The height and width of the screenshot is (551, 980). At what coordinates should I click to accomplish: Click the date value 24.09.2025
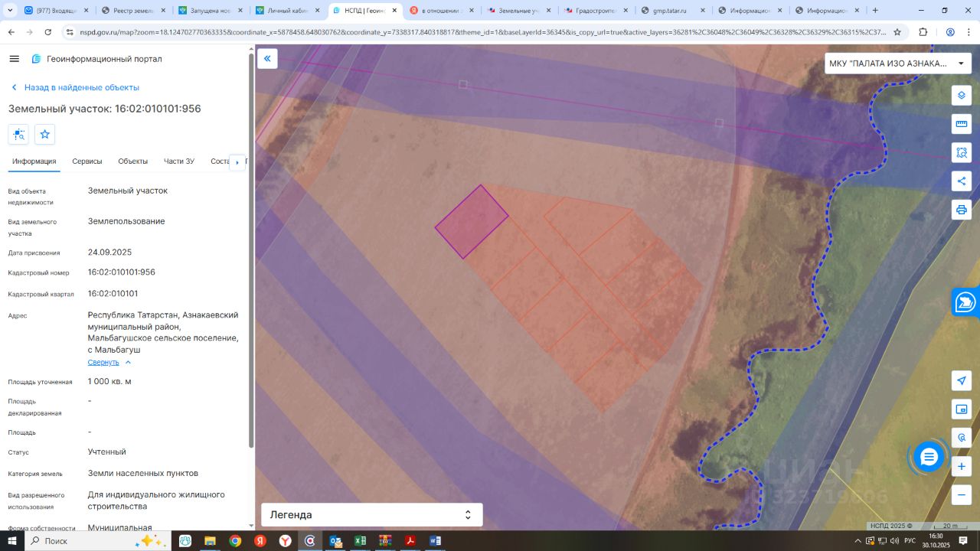tap(110, 253)
